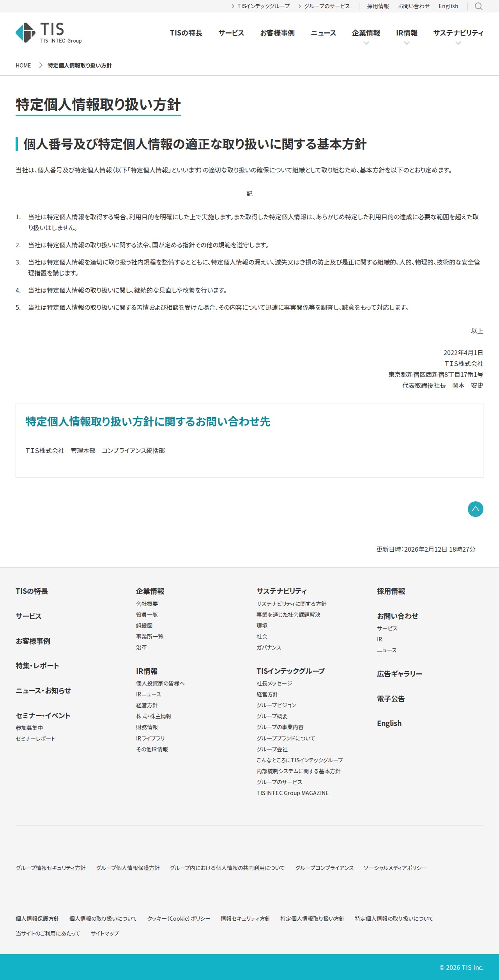Open グループコンプライアンス footer link
This screenshot has height=980, width=499.
click(x=324, y=868)
